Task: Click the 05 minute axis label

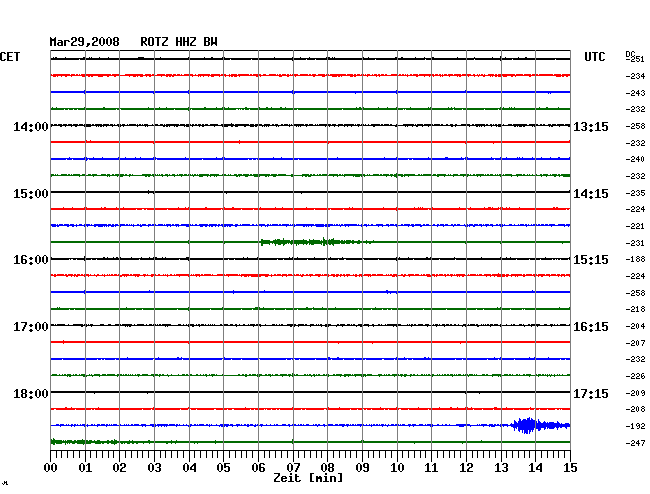Action: [x=223, y=468]
